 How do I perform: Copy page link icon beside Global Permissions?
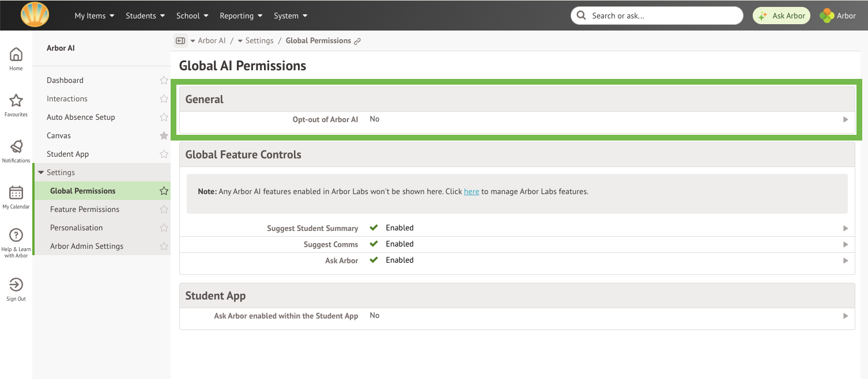click(x=357, y=41)
